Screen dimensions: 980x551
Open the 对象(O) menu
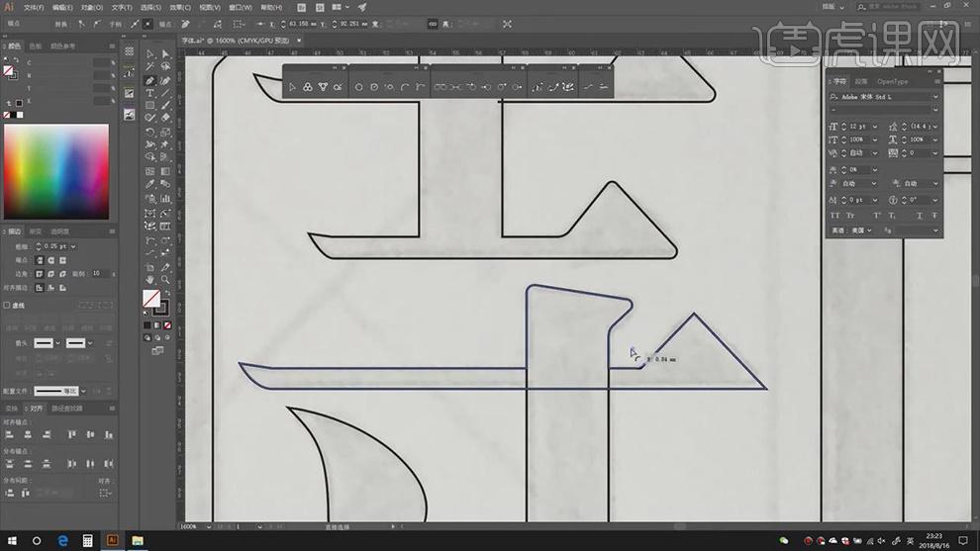pyautogui.click(x=92, y=8)
